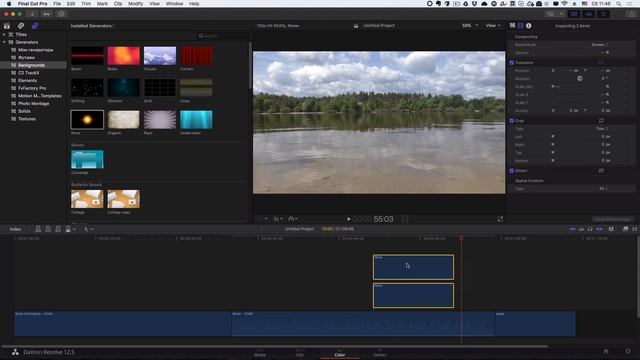
Task: Click the insert clip timeline icon
Action: click(48, 229)
